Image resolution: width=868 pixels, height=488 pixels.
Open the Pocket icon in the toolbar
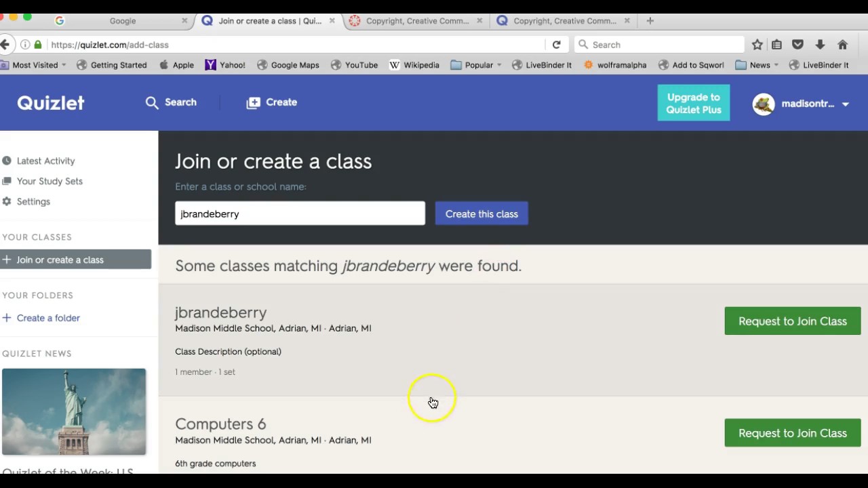tap(798, 45)
